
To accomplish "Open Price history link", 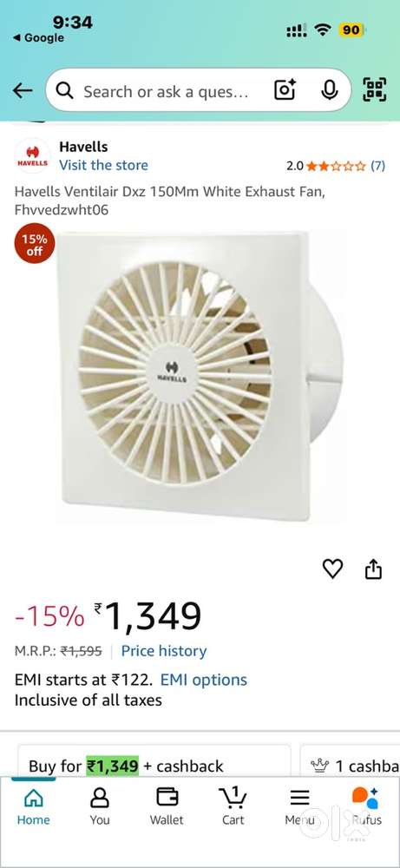I will point(164,651).
